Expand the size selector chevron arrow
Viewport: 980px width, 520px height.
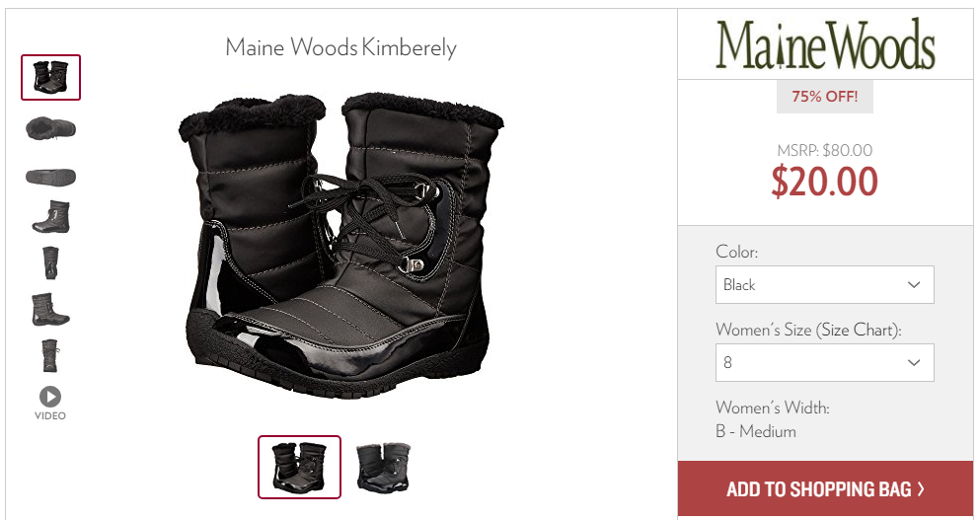pyautogui.click(x=914, y=362)
